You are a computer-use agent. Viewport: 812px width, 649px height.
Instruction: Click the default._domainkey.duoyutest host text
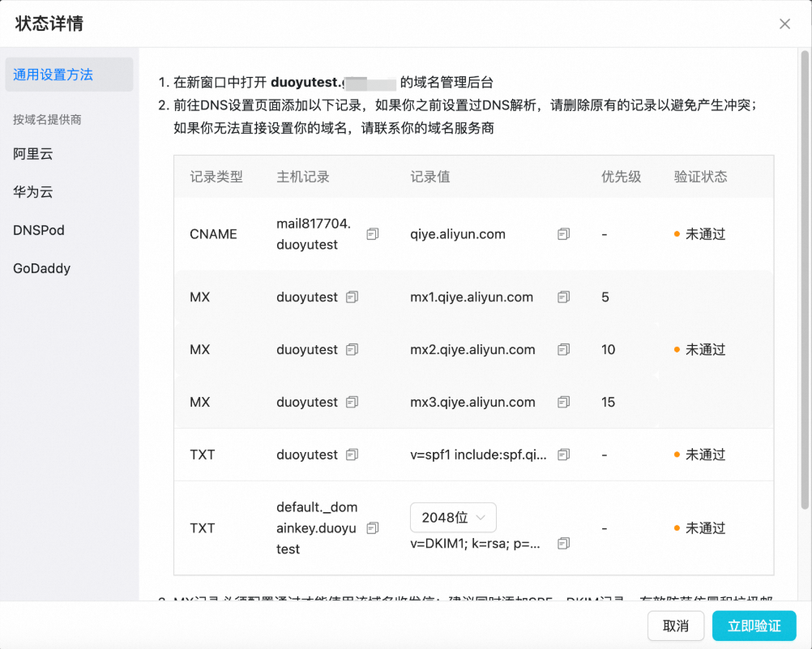(317, 528)
